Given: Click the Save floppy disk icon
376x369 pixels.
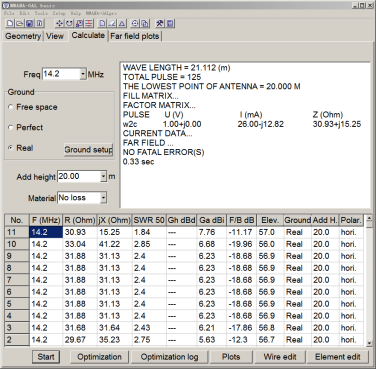Looking at the screenshot, I should [x=30, y=23].
